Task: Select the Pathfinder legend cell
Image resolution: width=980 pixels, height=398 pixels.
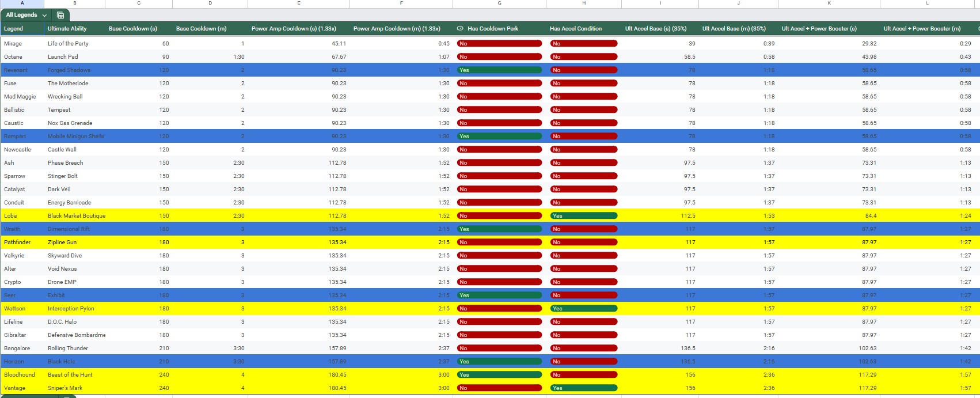Action: tap(22, 242)
